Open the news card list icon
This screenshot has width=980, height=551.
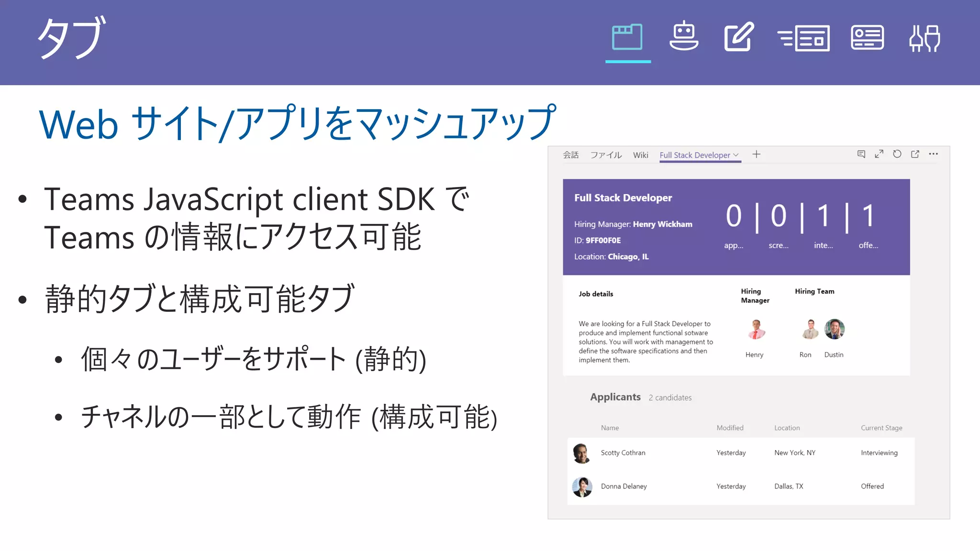pyautogui.click(x=803, y=38)
